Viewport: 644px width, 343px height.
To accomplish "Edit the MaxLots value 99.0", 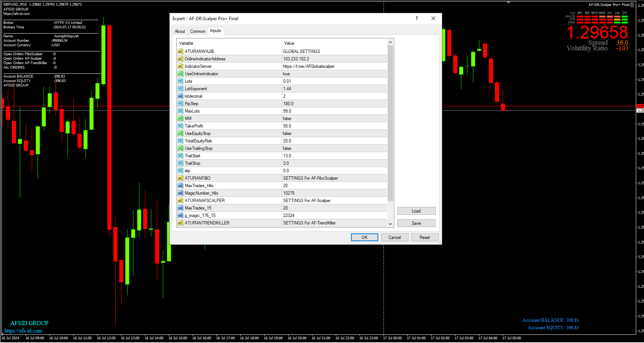I will point(335,111).
